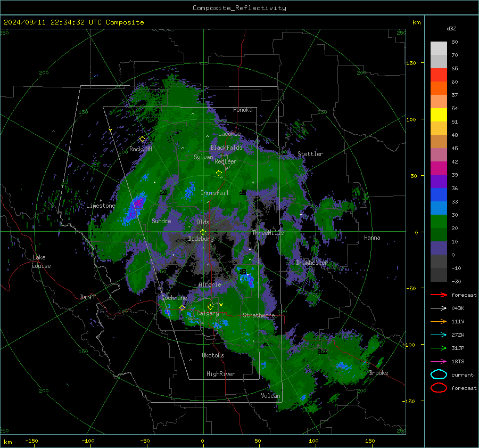
Task: Click the white 04DK arrow icon
Action: 439,308
